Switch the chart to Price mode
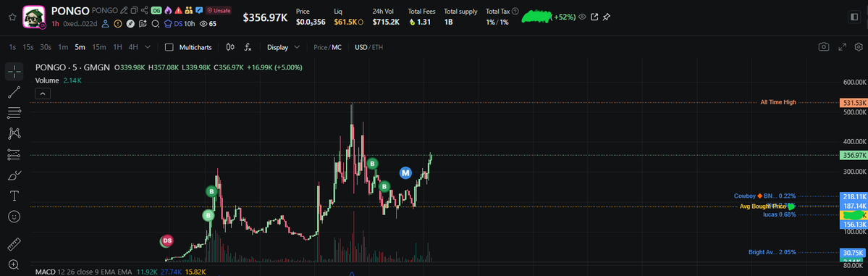This screenshot has height=276, width=868. point(321,47)
